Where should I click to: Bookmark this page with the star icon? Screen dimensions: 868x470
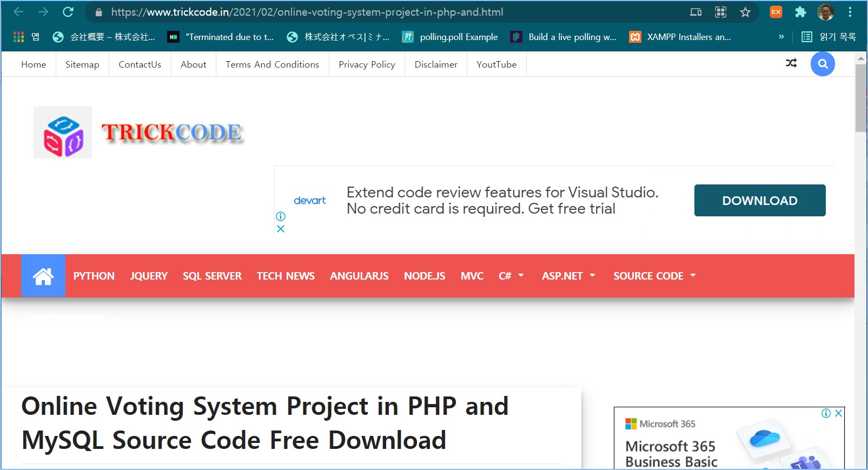point(745,12)
